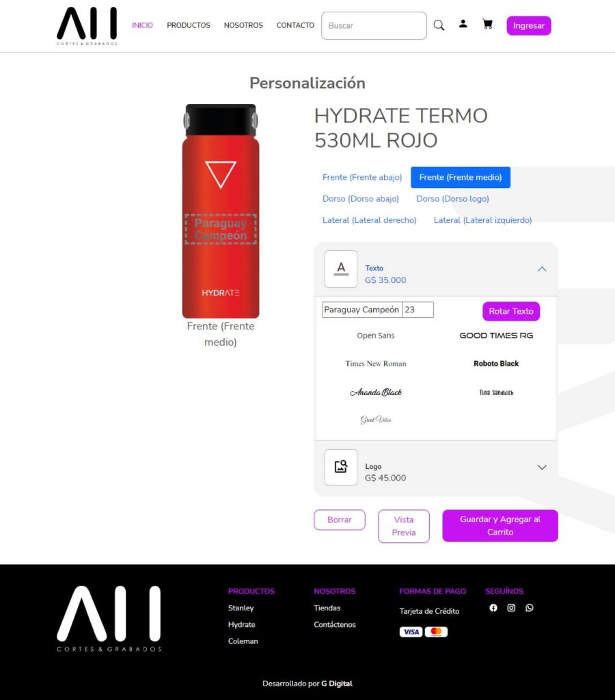Select the Times New Roman font
The image size is (615, 700).
(376, 364)
